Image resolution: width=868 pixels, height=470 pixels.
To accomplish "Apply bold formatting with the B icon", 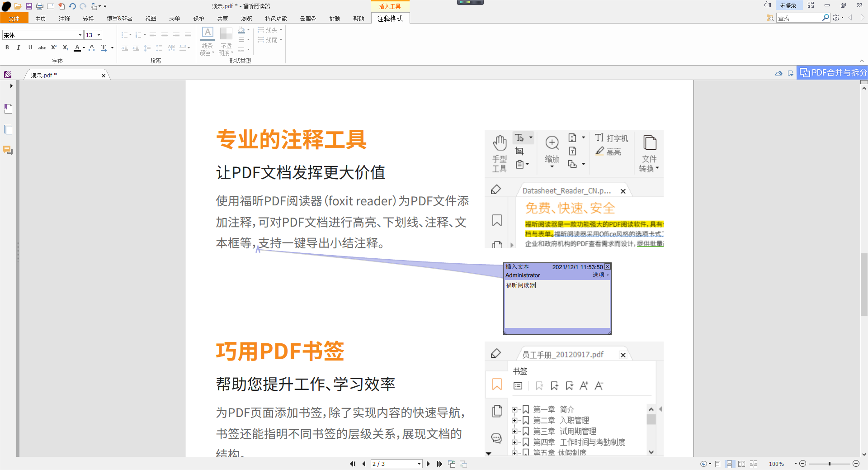I will (x=7, y=47).
